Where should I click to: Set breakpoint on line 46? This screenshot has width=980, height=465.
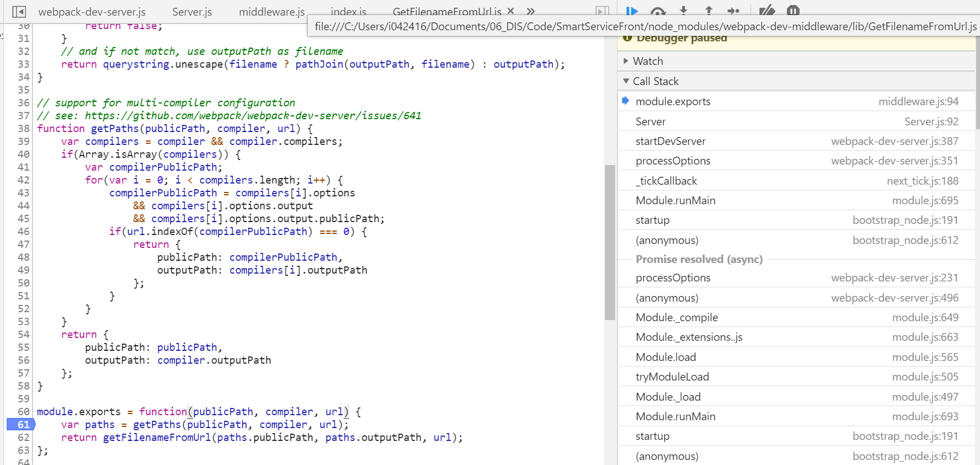[x=24, y=232]
